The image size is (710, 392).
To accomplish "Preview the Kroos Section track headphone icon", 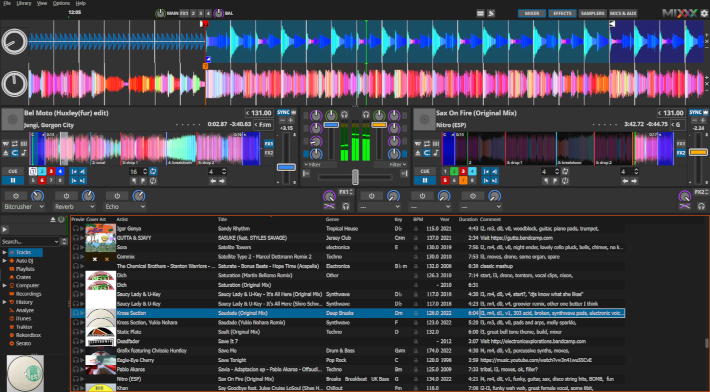I will point(76,313).
